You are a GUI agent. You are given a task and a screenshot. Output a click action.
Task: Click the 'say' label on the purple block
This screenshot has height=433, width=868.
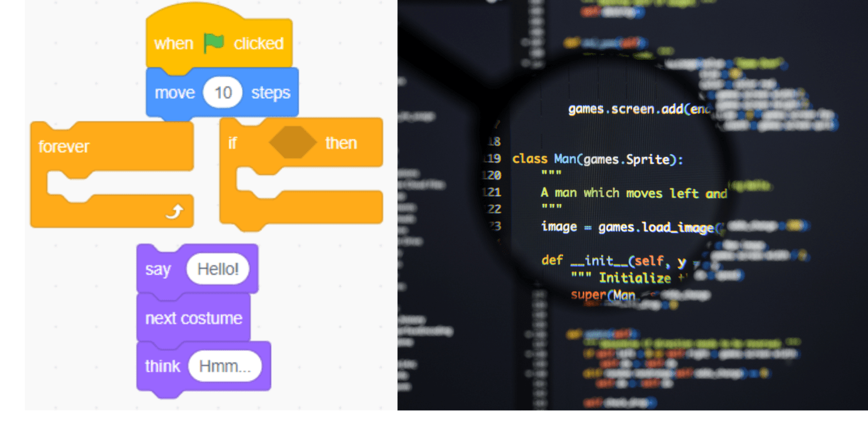pyautogui.click(x=157, y=269)
